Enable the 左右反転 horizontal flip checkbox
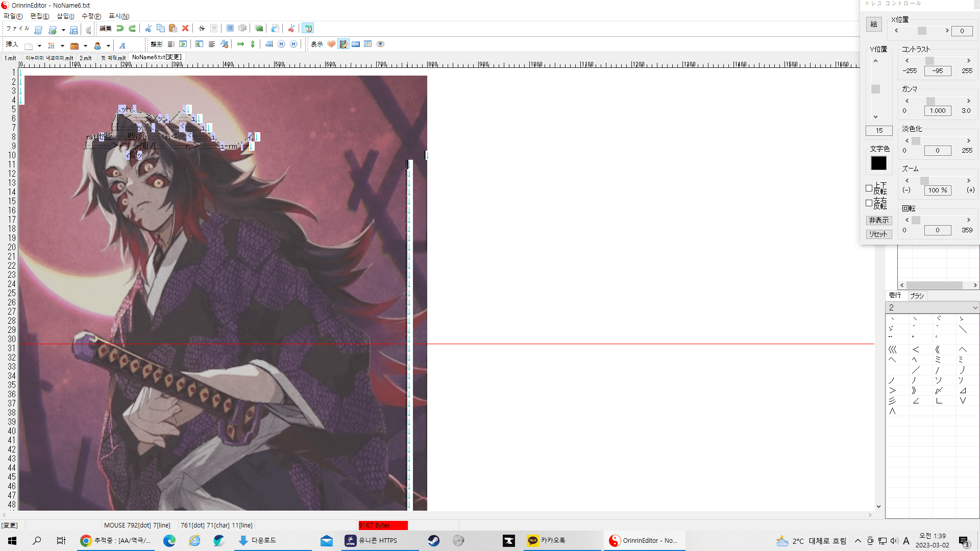Image resolution: width=980 pixels, height=551 pixels. (869, 203)
